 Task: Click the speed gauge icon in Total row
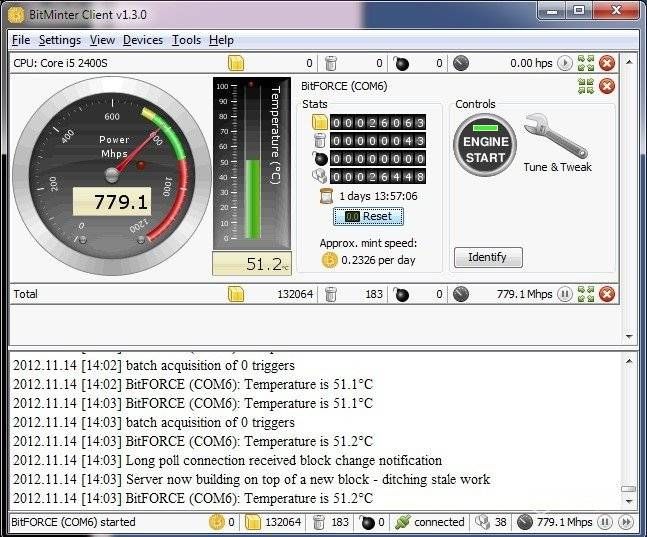coord(461,294)
